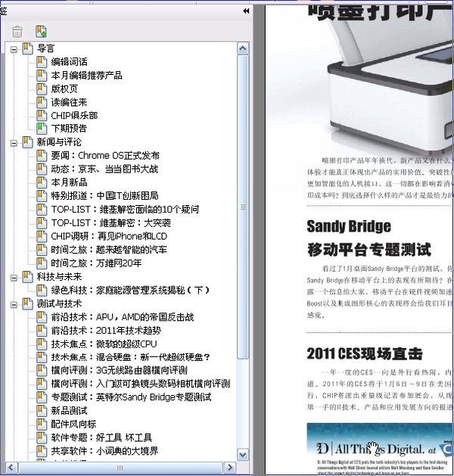Click the bookmark icon beside 读编往来

[42, 102]
